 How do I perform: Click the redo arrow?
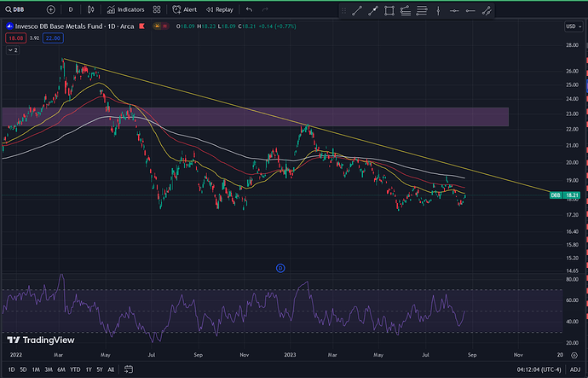coord(267,10)
